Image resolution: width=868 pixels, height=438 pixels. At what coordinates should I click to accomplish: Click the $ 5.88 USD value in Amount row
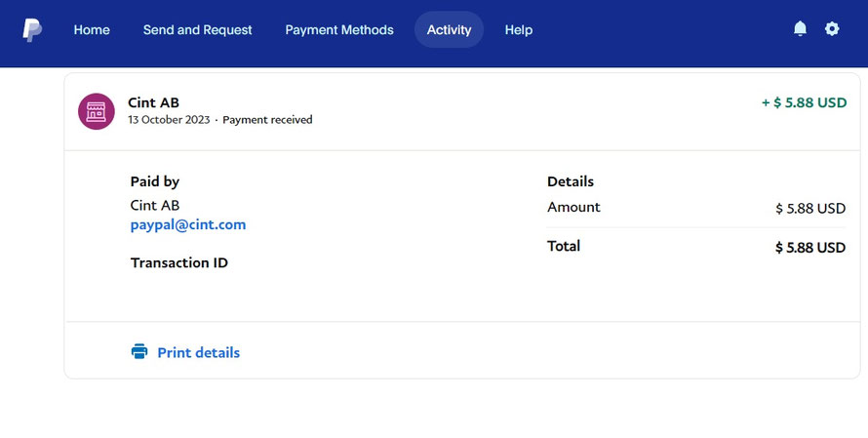810,208
